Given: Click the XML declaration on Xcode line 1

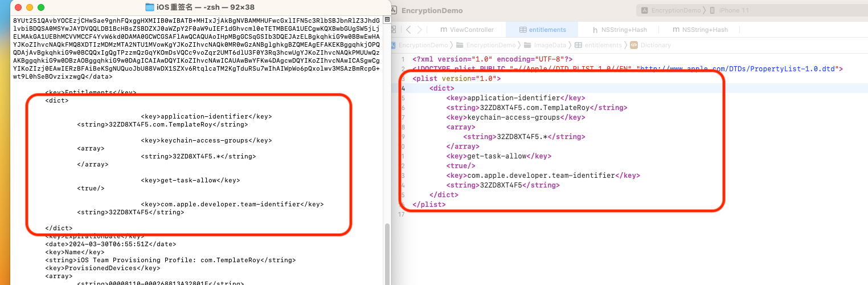Looking at the screenshot, I should pos(493,59).
